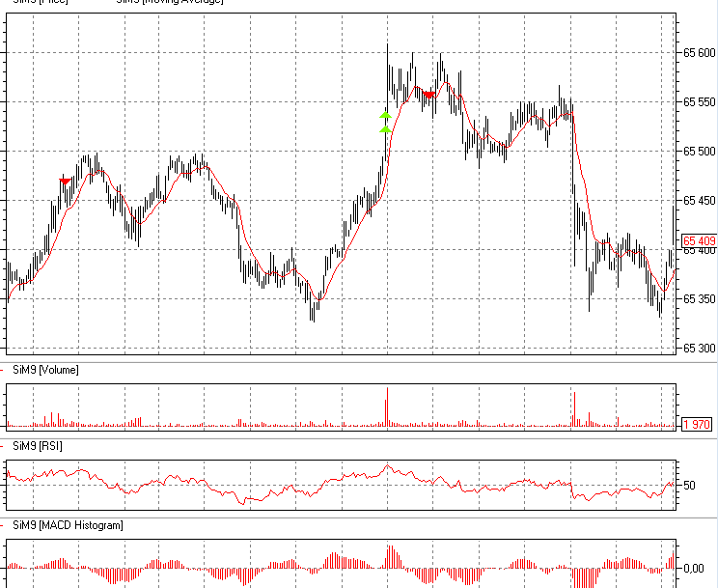
Task: Click the red sell marker near 65 550
Action: point(428,94)
